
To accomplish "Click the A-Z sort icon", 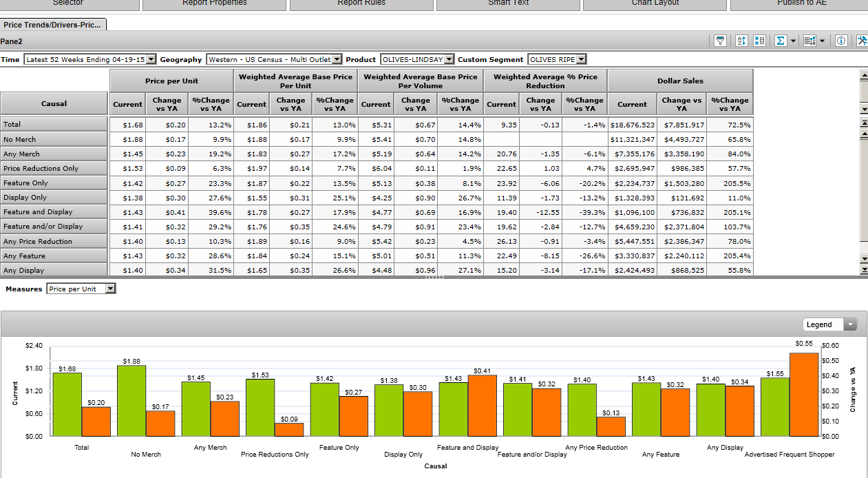I will coord(741,41).
